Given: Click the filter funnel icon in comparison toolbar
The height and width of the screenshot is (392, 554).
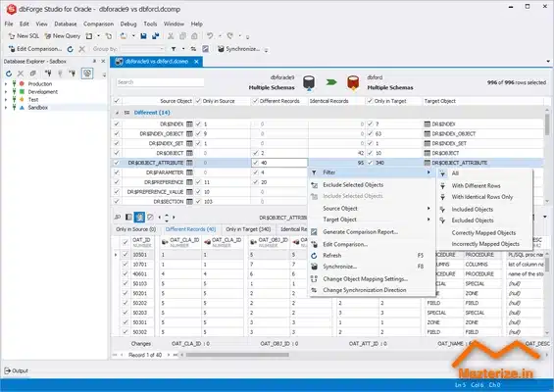Looking at the screenshot, I should coord(174,49).
